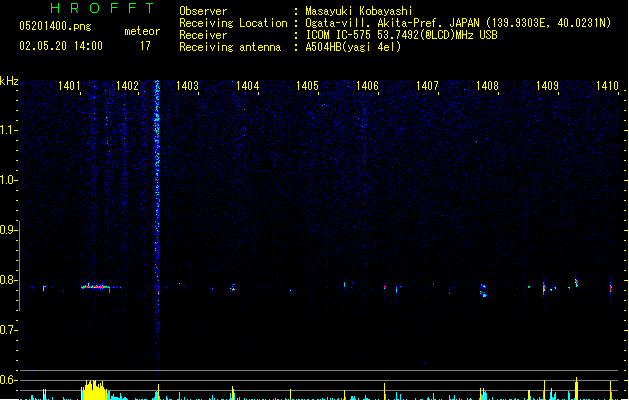Click the 1.1 kHz frequency label
The width and height of the screenshot is (629, 400).
(8, 130)
